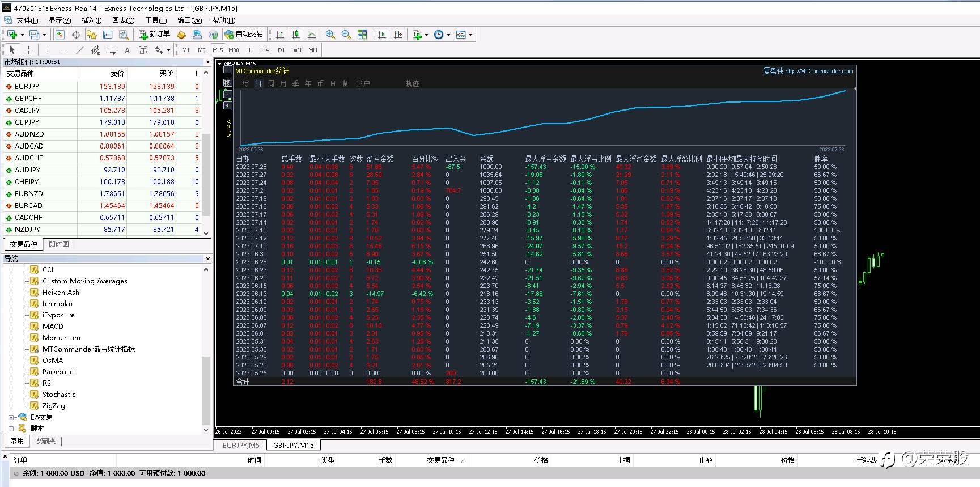The width and height of the screenshot is (980, 487).
Task: Select the 周 weekly statistics view
Action: click(271, 83)
